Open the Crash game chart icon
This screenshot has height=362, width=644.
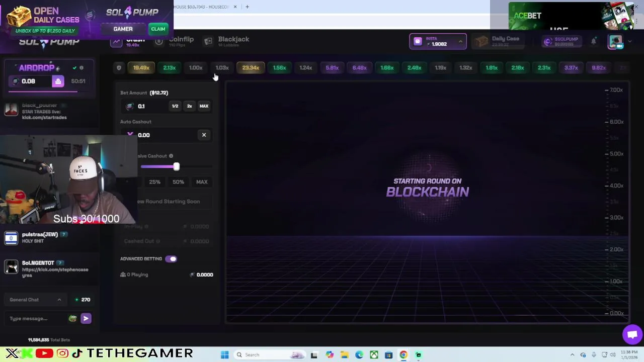[117, 42]
